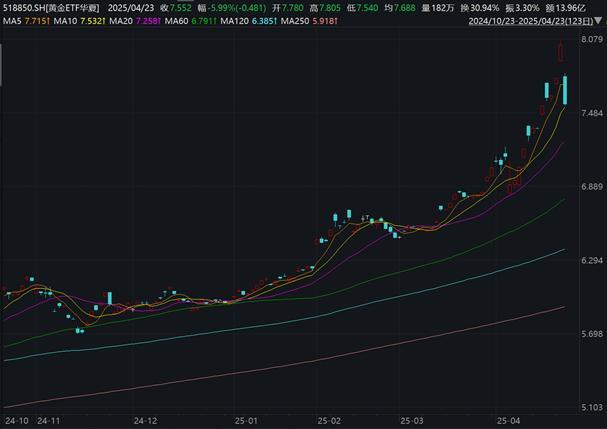Click the turnover amount 13.96亿 value
Screen dimensions: 607x429
(x=571, y=8)
